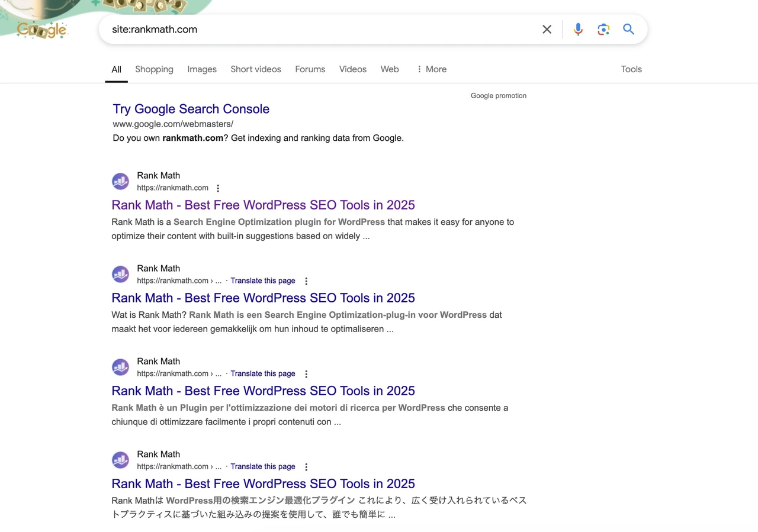Switch to the Images tab
758x532 pixels.
point(202,69)
